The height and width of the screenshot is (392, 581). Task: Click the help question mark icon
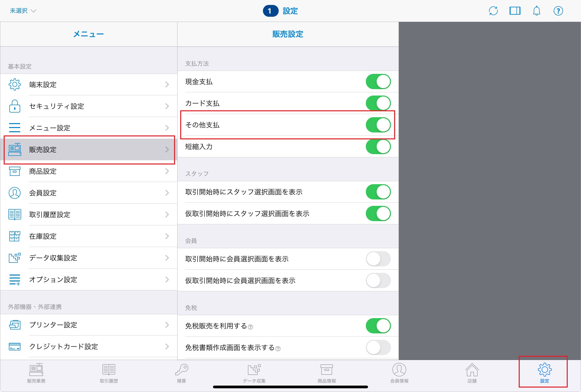558,11
